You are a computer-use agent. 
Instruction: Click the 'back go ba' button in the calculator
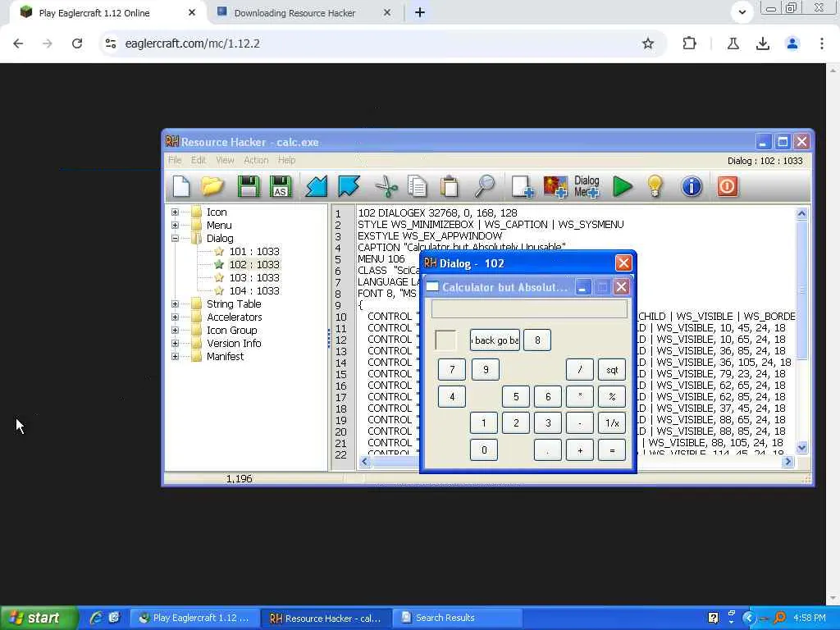[495, 340]
